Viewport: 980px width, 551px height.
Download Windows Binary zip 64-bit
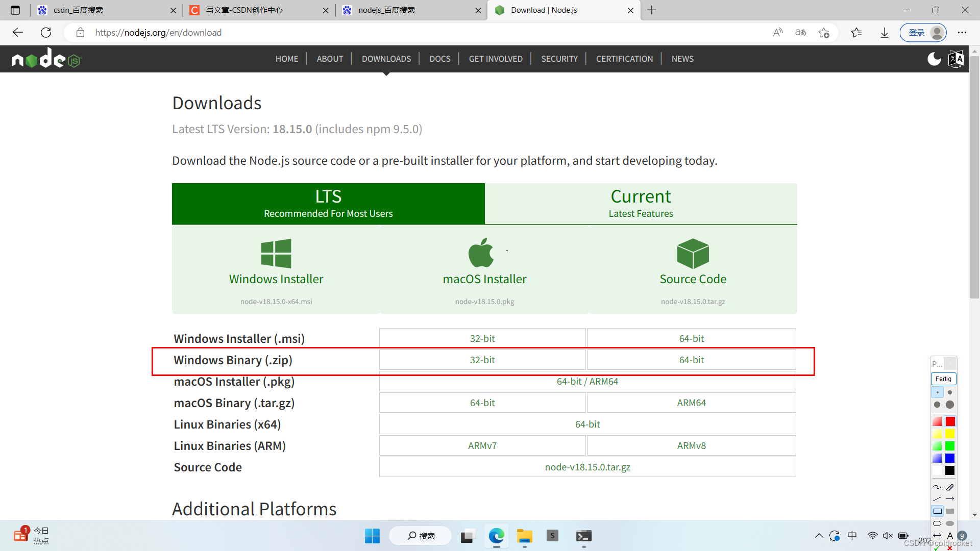[x=691, y=360]
